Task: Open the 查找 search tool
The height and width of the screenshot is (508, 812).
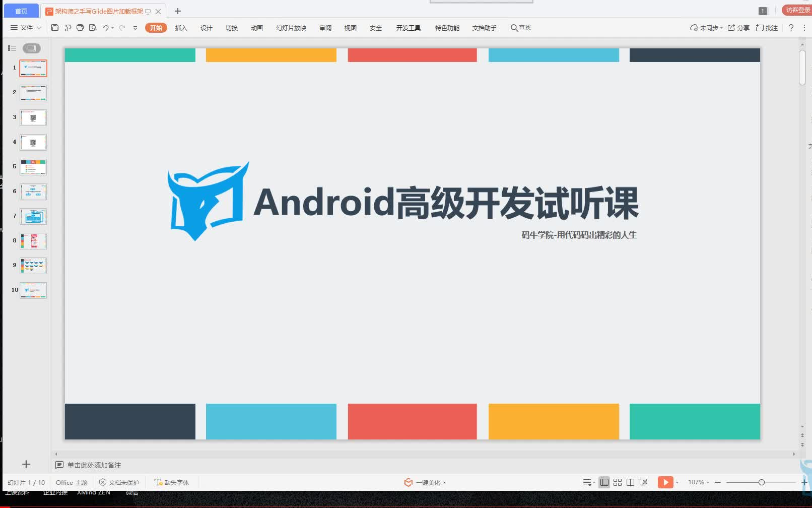Action: click(521, 28)
